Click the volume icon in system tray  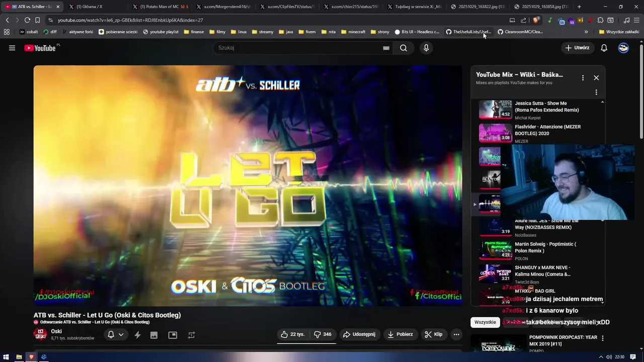click(609, 357)
